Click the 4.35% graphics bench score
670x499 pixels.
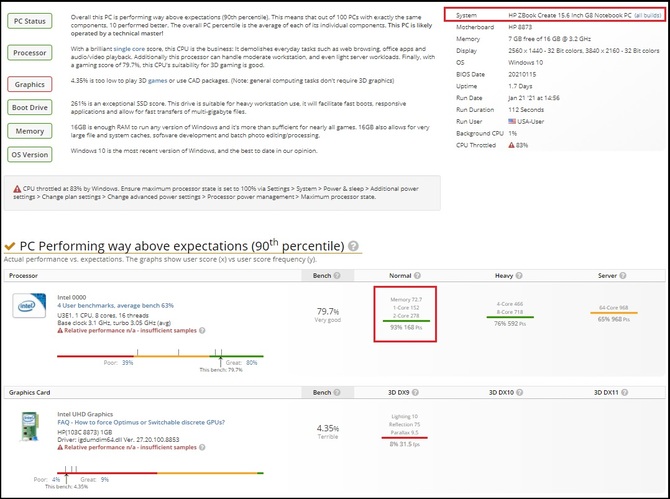click(328, 428)
